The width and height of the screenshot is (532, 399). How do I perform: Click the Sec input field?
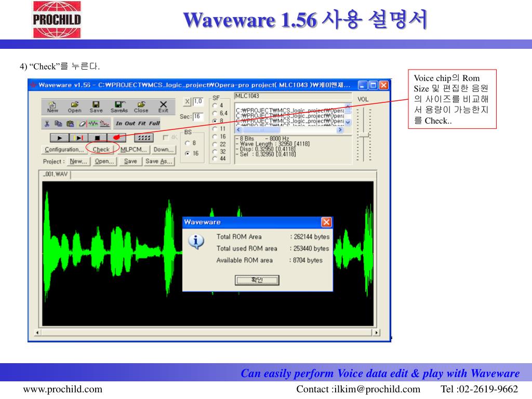[198, 116]
